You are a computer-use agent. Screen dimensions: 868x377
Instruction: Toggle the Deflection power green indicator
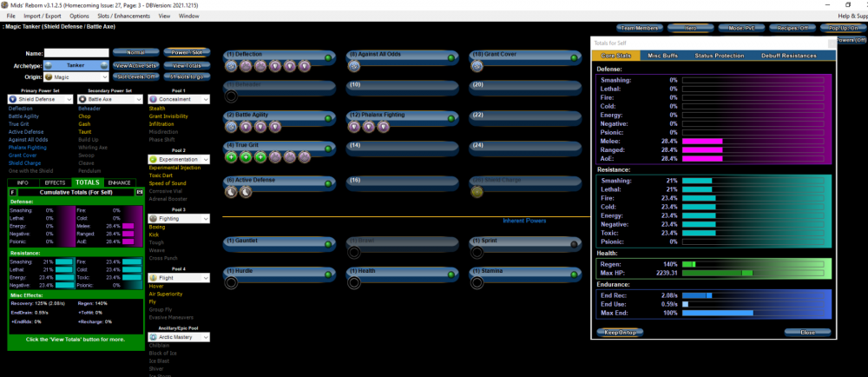pos(329,56)
